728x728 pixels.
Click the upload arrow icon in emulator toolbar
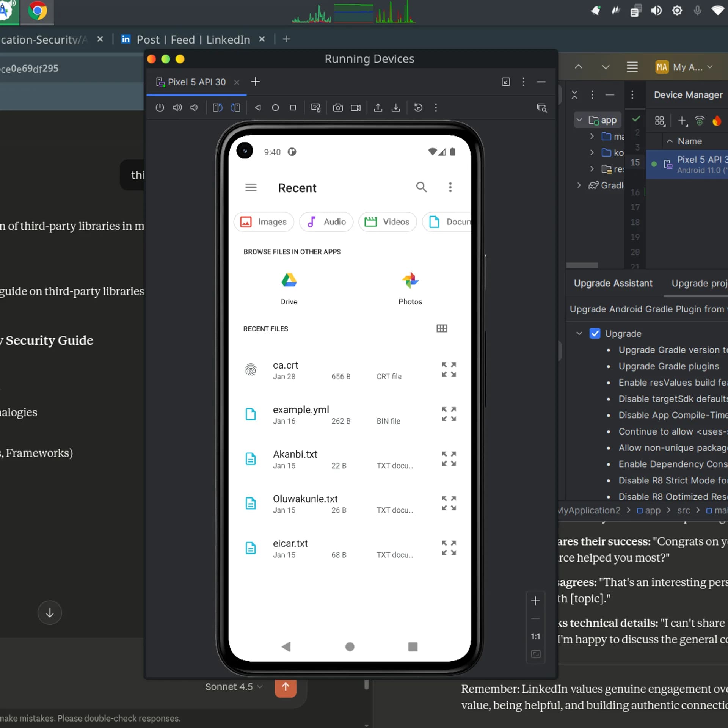pyautogui.click(x=378, y=108)
